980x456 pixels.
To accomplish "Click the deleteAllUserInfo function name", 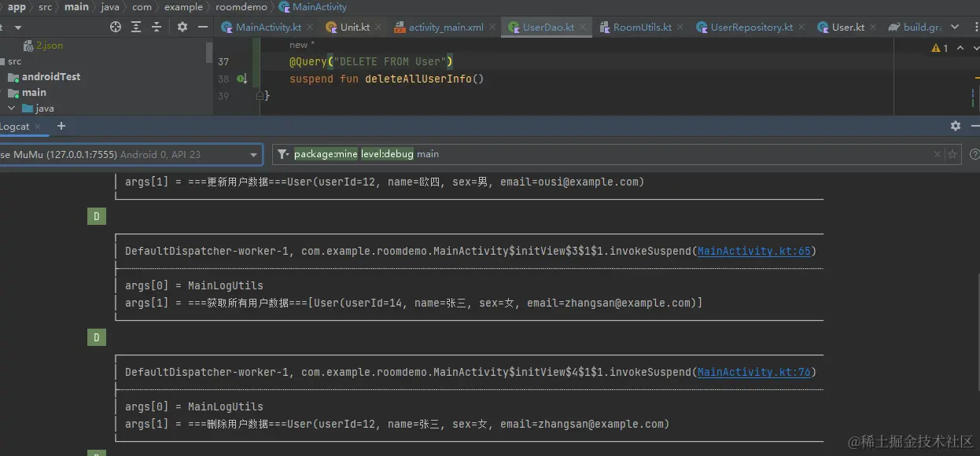I will 418,79.
